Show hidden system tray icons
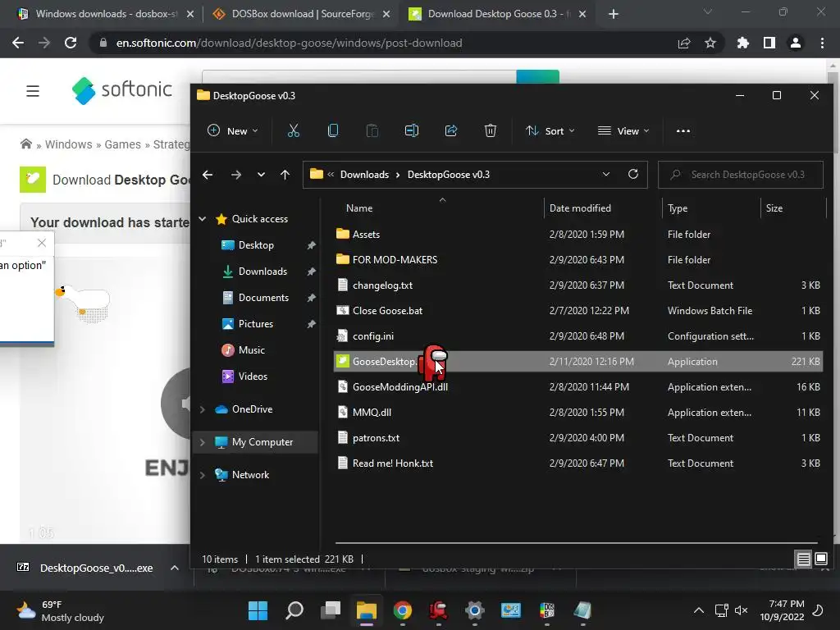Viewport: 840px width, 630px height. coord(699,610)
